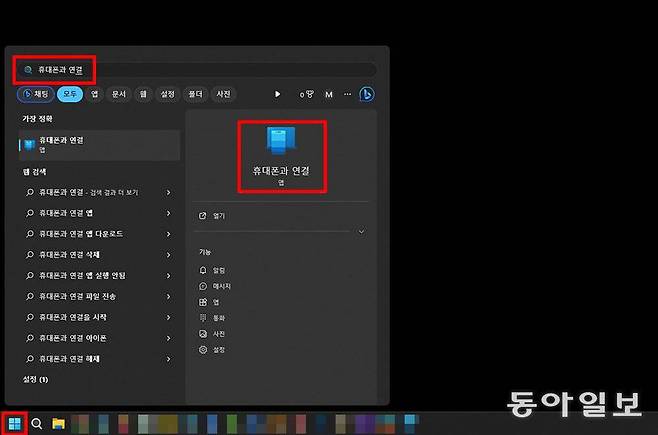Open the 사진 feature with picture icon

(212, 334)
